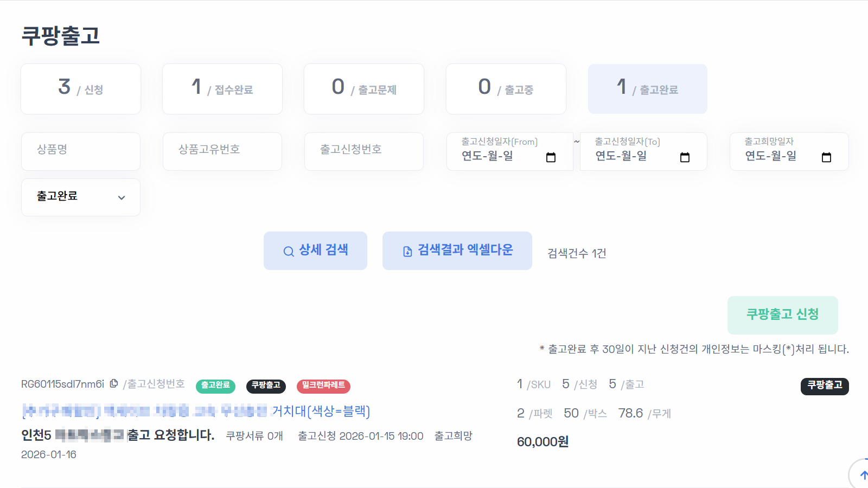The width and height of the screenshot is (868, 488).
Task: Toggle the 0/출고문제 status filter
Action: click(x=363, y=88)
